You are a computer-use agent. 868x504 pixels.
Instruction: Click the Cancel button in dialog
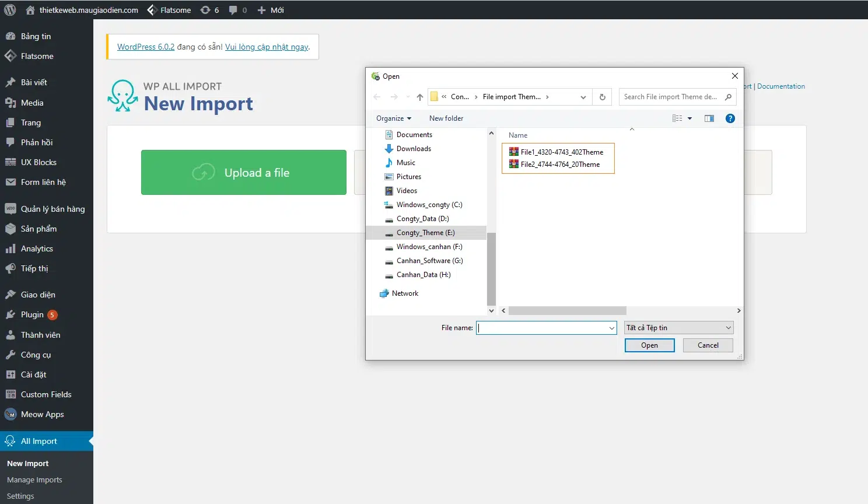tap(708, 345)
